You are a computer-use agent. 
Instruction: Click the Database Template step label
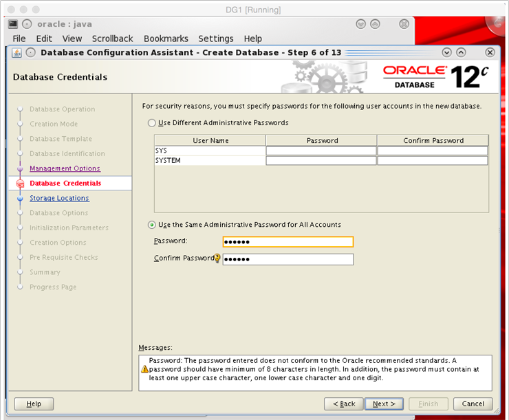pyautogui.click(x=61, y=139)
